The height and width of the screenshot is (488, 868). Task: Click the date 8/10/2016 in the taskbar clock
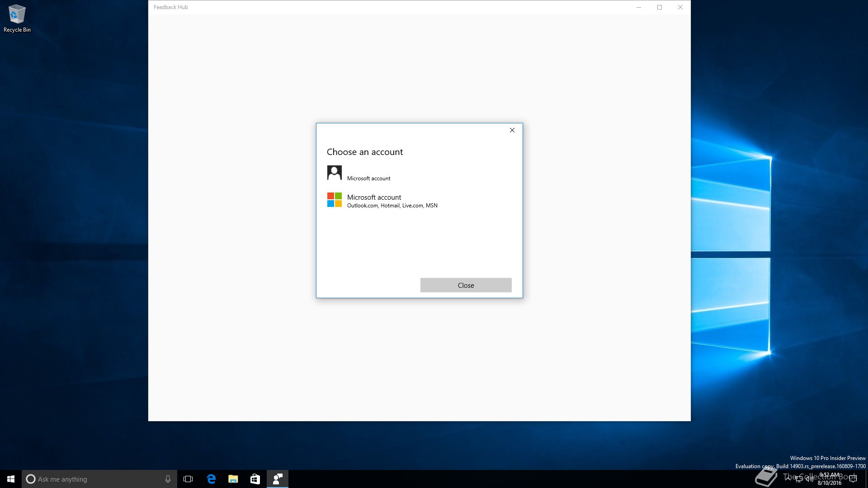coord(829,483)
